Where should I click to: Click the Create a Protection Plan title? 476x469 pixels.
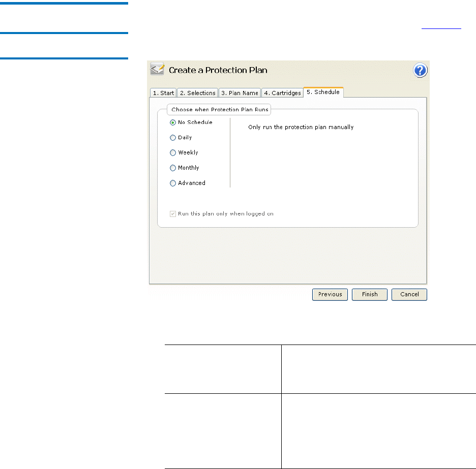pos(218,70)
